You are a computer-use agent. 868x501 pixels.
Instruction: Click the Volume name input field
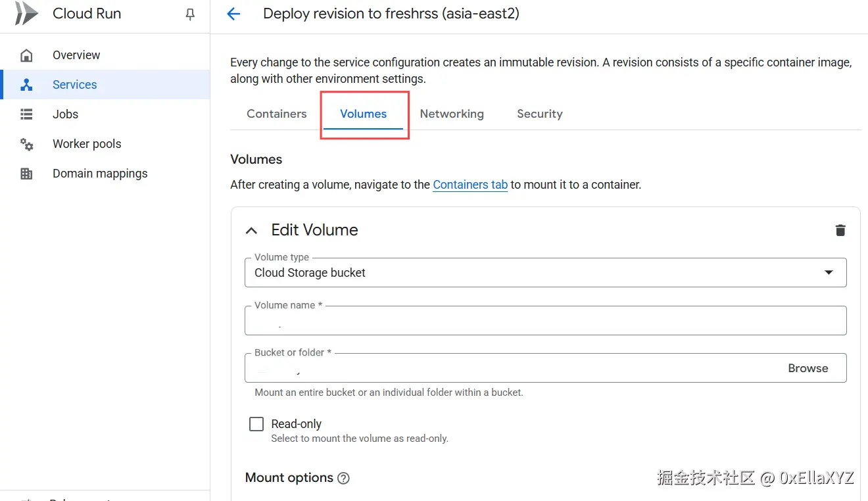pos(545,322)
